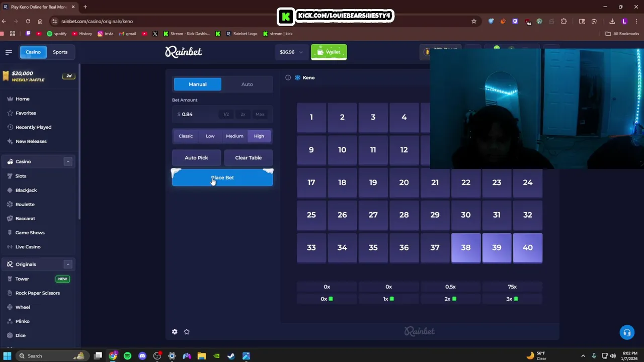The width and height of the screenshot is (644, 362).
Task: Toggle Keno number 38 tile
Action: click(x=466, y=247)
